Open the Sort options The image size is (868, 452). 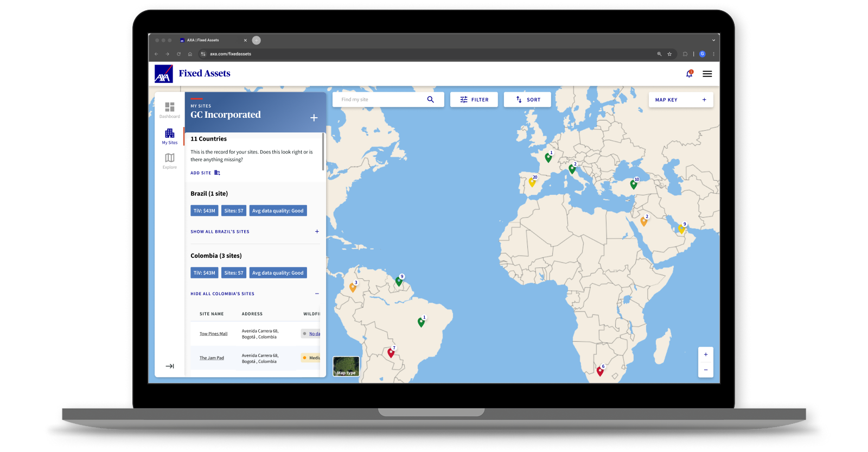click(527, 100)
